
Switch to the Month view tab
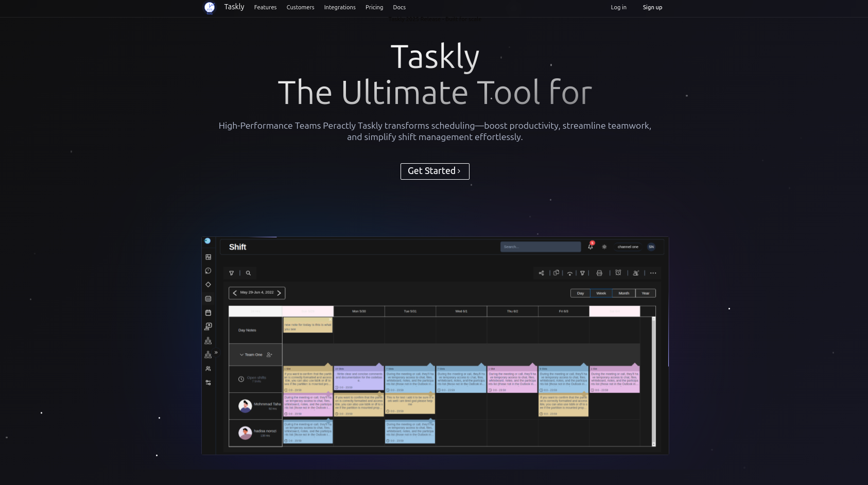tap(623, 293)
